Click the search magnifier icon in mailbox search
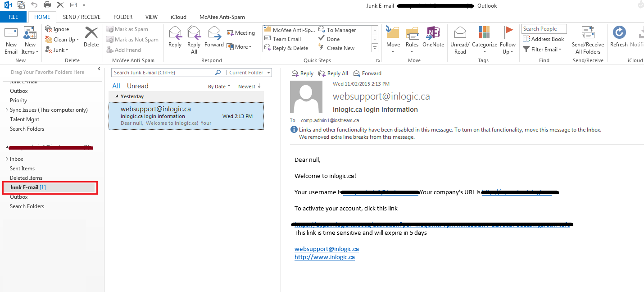This screenshot has height=292, width=644. click(218, 73)
